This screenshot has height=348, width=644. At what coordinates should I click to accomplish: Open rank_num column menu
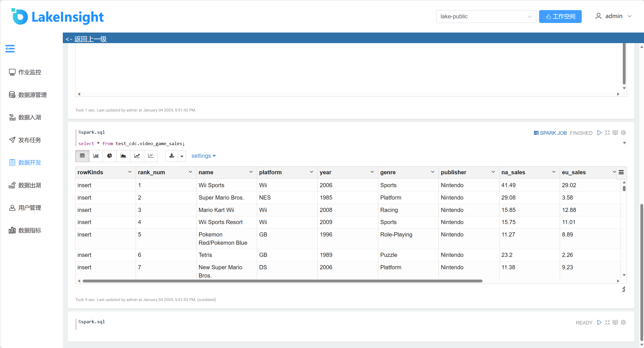pyautogui.click(x=190, y=172)
